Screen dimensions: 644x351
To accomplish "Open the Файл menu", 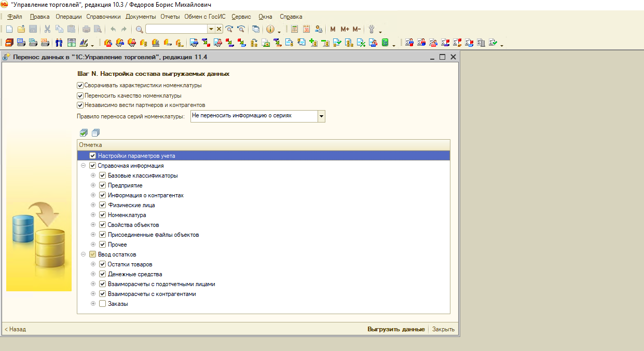I will click(x=15, y=17).
